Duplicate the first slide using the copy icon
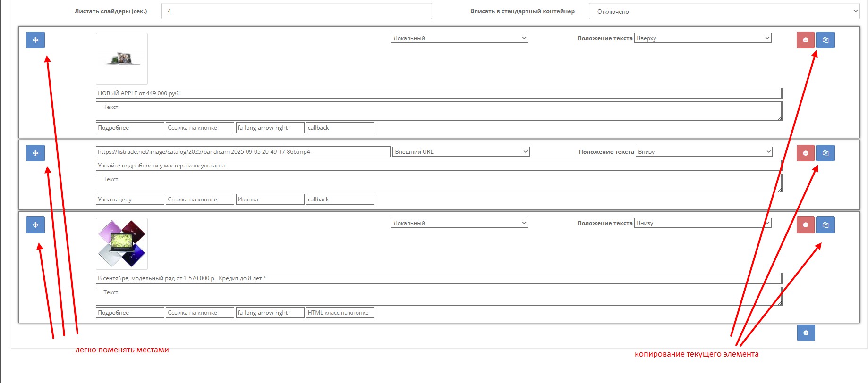 click(x=825, y=40)
